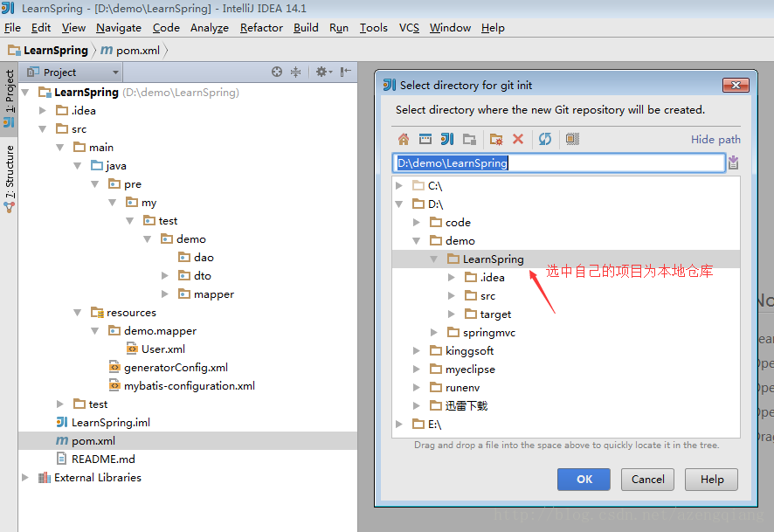Expand the .idea folder in project tree
This screenshot has width=774, height=532.
tap(43, 111)
